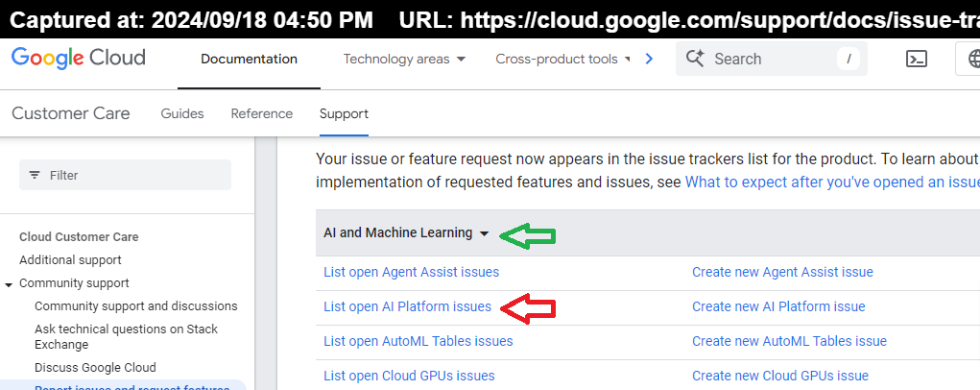Viewport: 980px width, 390px height.
Task: Open the Cross-product tools dropdown
Action: pyautogui.click(x=562, y=59)
